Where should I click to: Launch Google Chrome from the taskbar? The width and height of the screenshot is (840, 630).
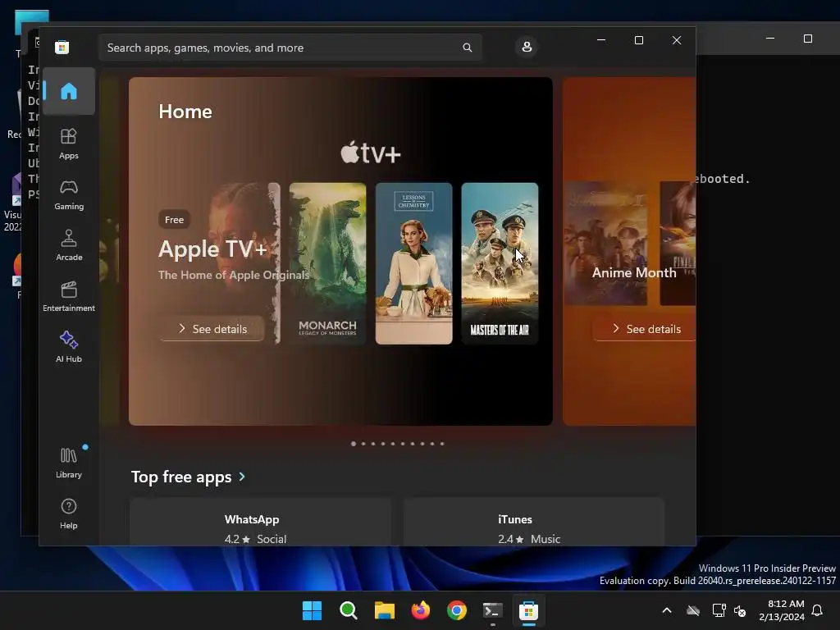tap(456, 610)
